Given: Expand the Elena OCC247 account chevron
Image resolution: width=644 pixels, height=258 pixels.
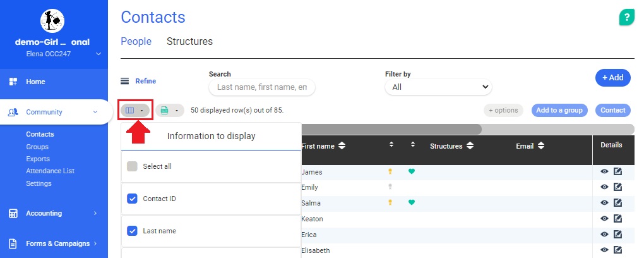Looking at the screenshot, I should coord(98,54).
